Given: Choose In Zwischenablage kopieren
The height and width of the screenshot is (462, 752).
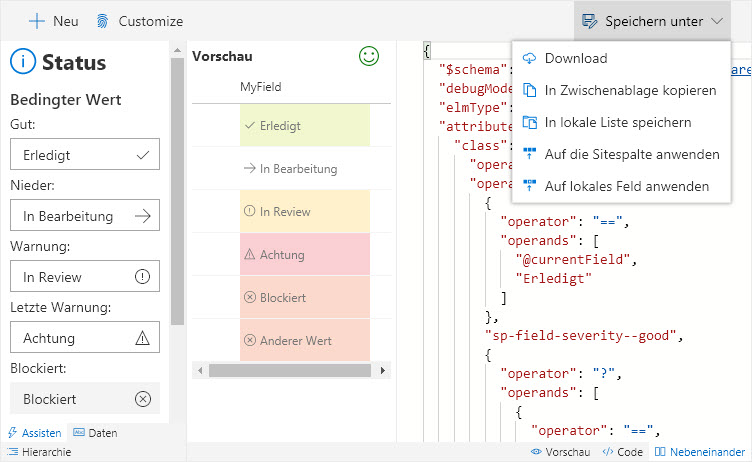Looking at the screenshot, I should (630, 90).
